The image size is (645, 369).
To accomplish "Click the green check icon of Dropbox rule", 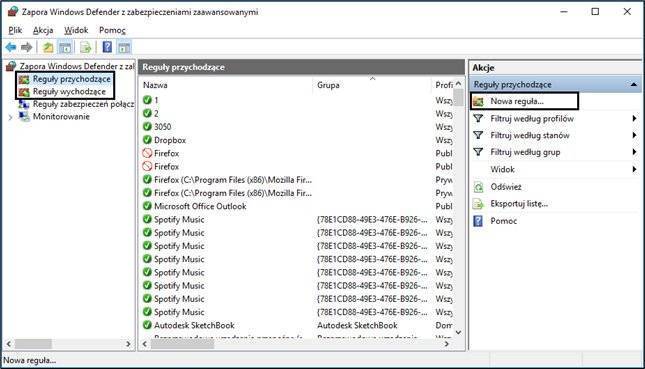I will point(147,140).
